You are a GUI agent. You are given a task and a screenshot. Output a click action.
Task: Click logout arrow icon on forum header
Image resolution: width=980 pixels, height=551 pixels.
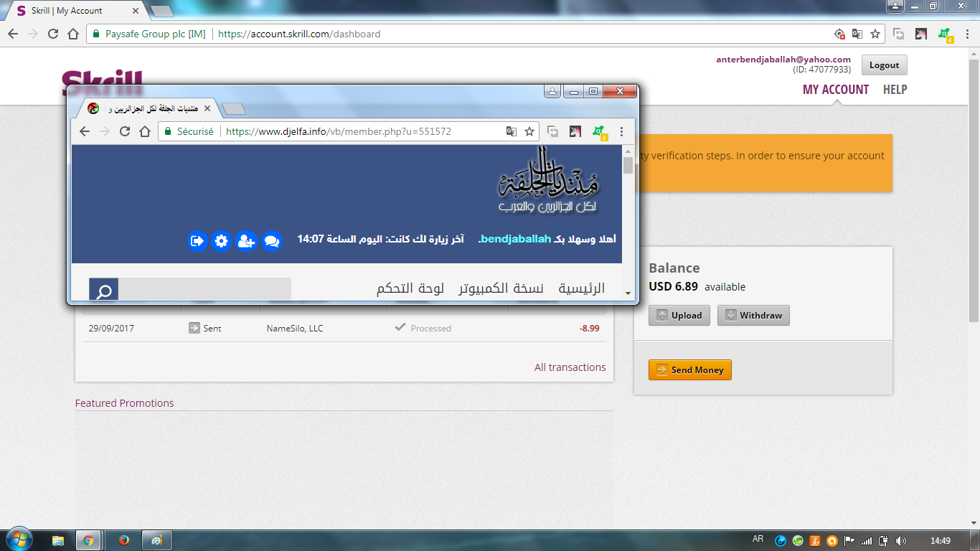click(x=197, y=241)
